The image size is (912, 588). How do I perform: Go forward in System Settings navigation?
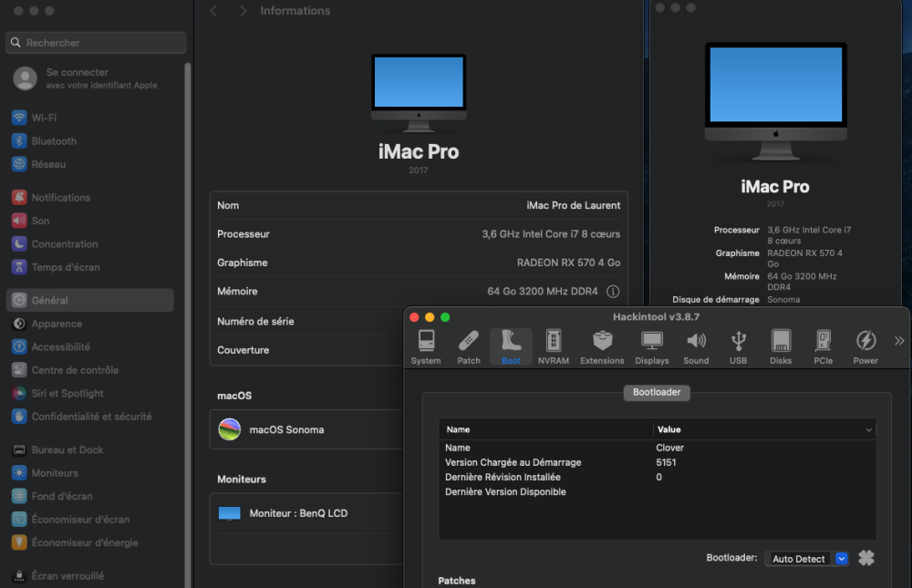243,11
